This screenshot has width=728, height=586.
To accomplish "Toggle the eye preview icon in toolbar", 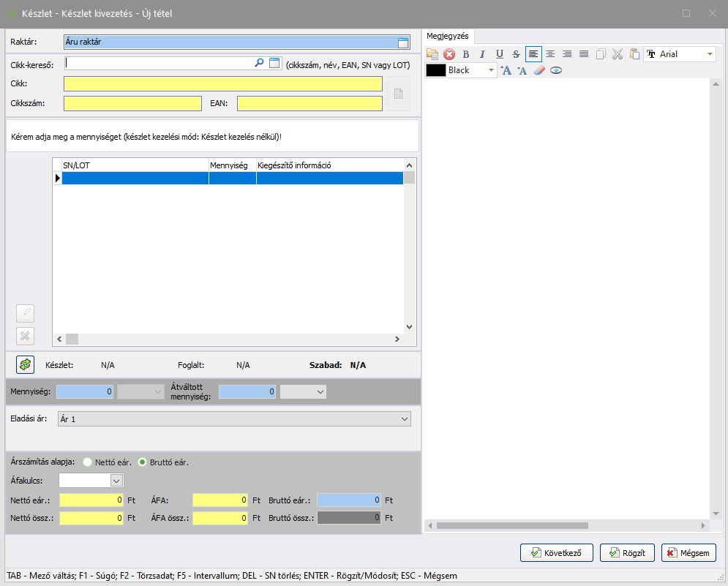I will click(556, 71).
